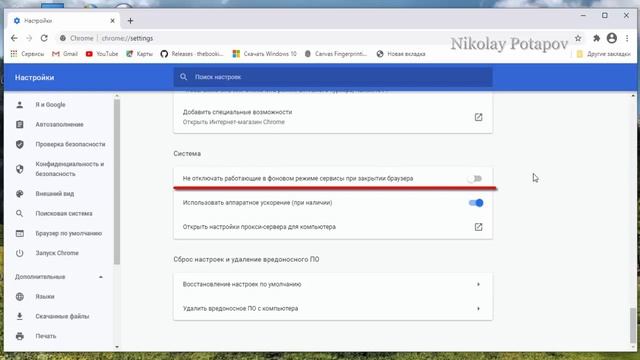Click the shield-check icon for Проверка безопасности
This screenshot has width=640, height=360.
20,144
